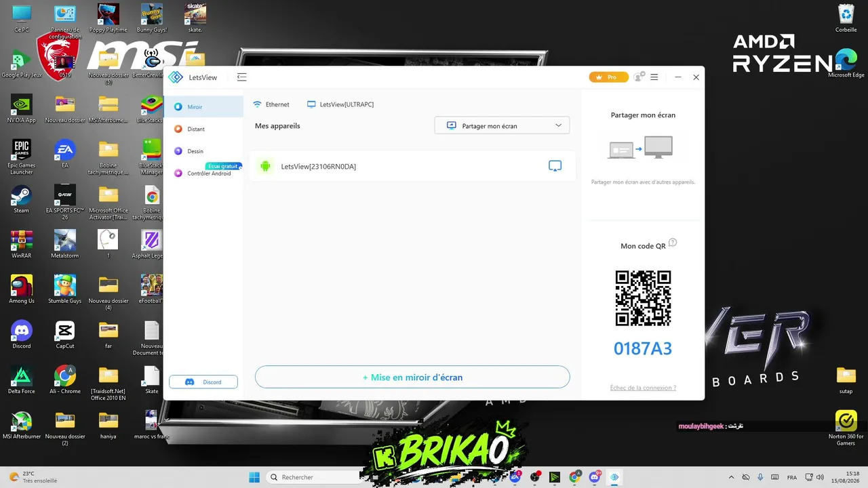Select the EA app desktop shortcut
The image size is (868, 488).
(65, 155)
